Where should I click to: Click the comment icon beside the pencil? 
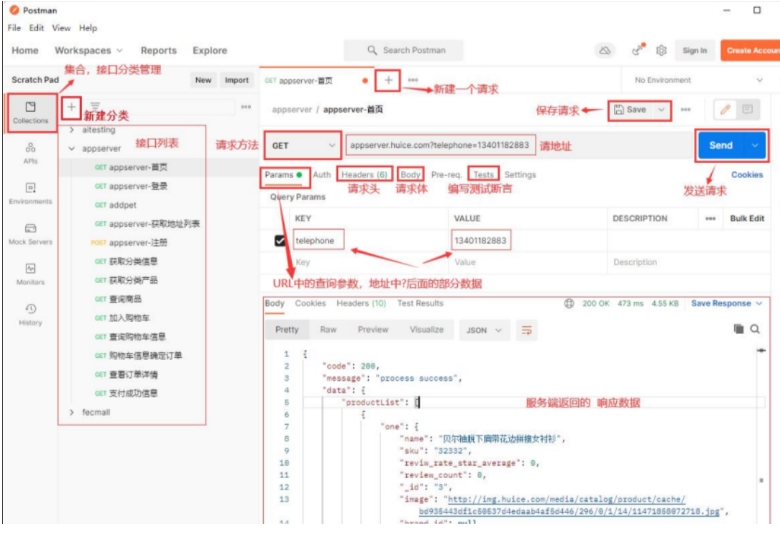[747, 109]
